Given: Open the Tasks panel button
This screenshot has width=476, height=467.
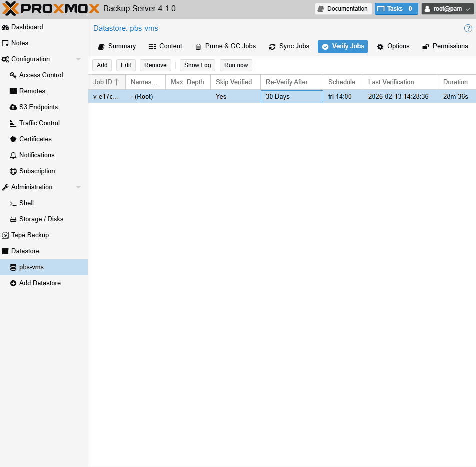Looking at the screenshot, I should [396, 9].
